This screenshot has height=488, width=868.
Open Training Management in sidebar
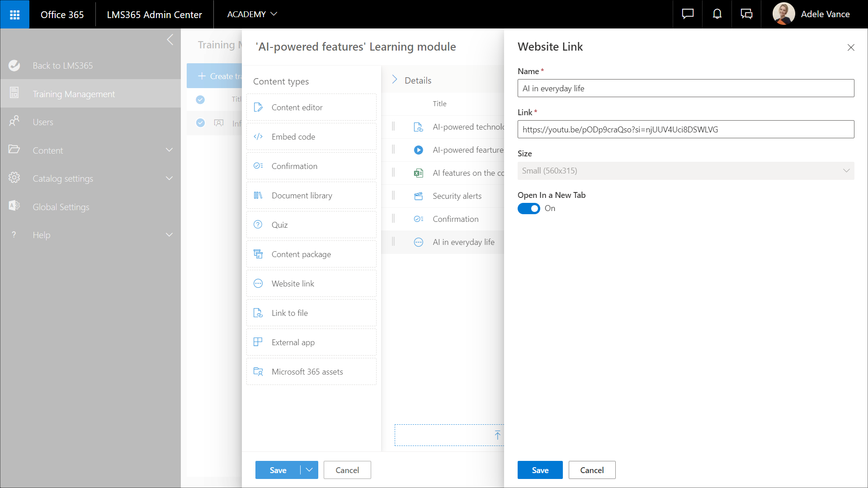(x=74, y=94)
